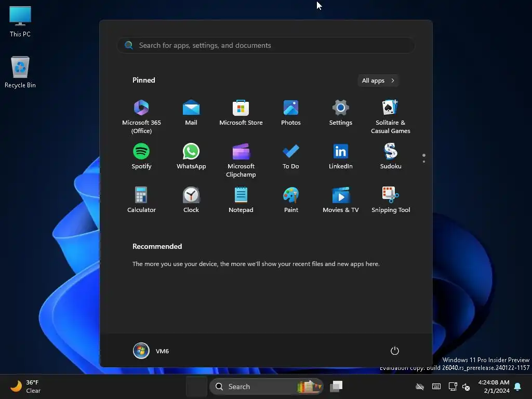Open the clock and date flyout
This screenshot has height=399, width=532.
494,387
